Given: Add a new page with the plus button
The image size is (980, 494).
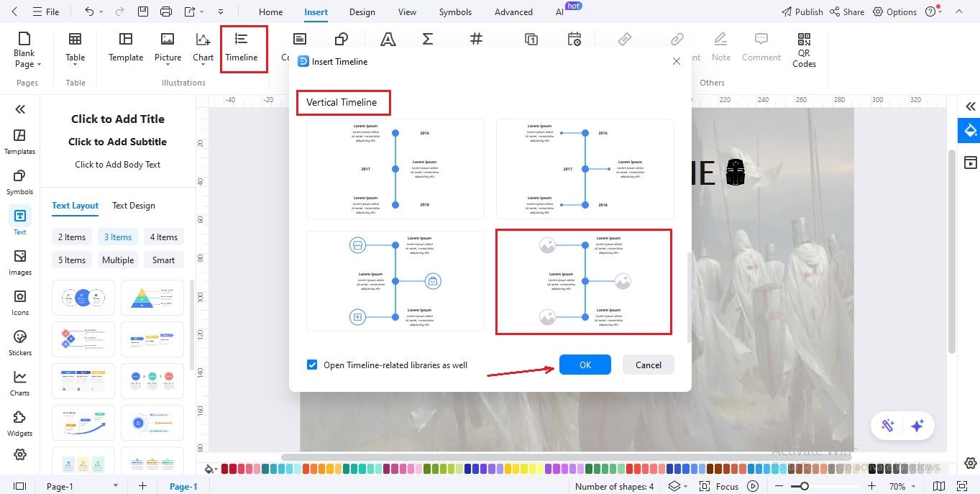Looking at the screenshot, I should (143, 486).
